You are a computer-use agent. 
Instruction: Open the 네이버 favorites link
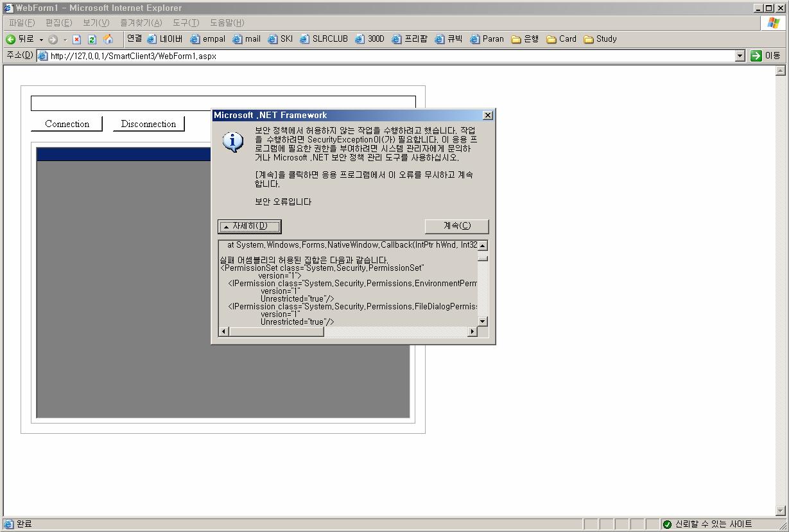(165, 39)
